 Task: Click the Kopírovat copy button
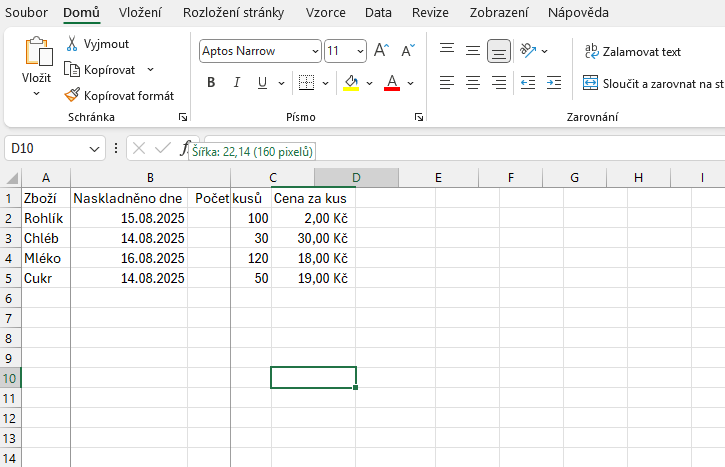pyautogui.click(x=100, y=70)
